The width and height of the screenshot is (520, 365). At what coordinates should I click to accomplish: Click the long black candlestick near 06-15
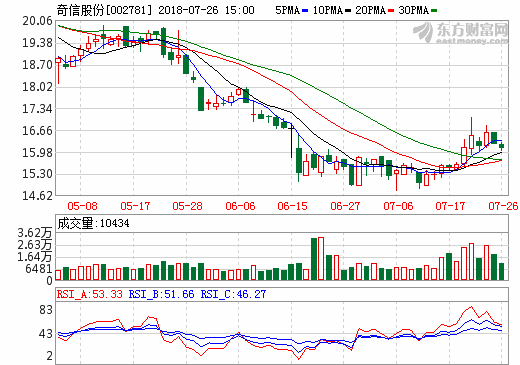[x=292, y=141]
